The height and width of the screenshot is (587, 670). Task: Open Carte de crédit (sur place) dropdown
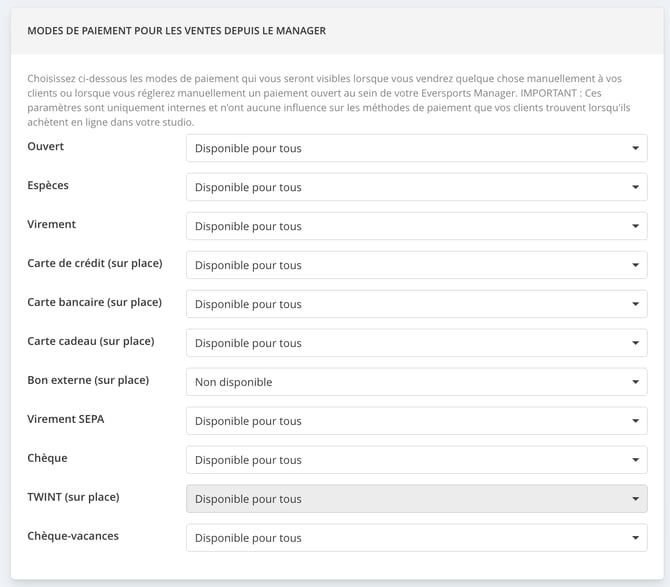coord(417,265)
